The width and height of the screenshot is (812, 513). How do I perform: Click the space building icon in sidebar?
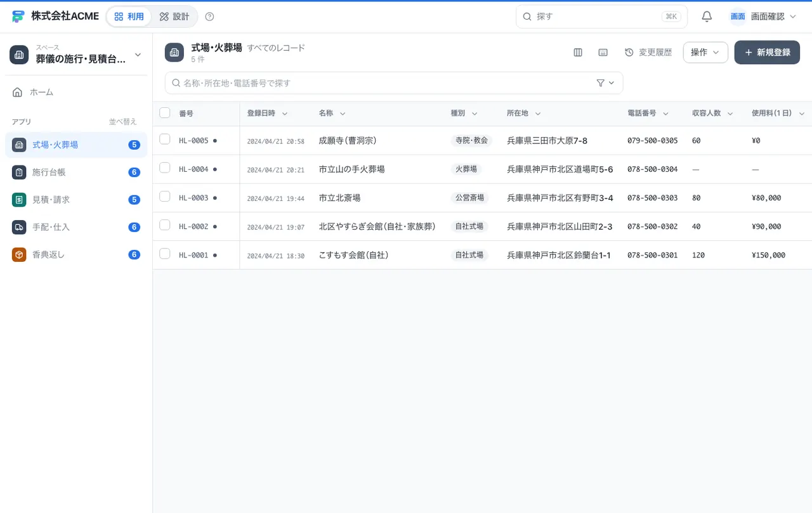(x=19, y=55)
